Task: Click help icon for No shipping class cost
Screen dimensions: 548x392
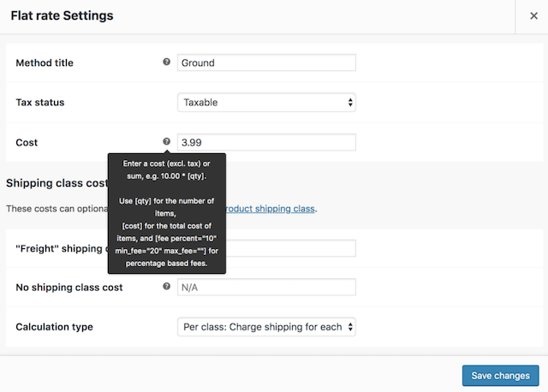Action: (x=166, y=287)
